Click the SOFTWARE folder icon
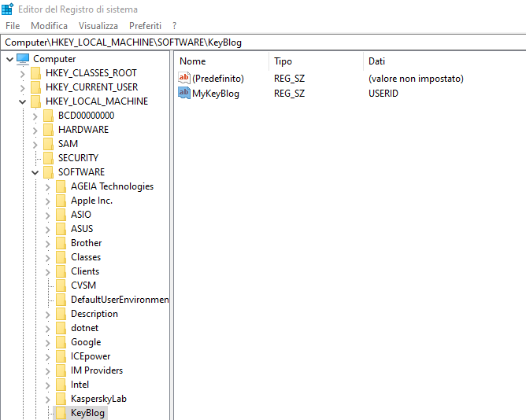Viewport: 526px width, 420px height. coord(48,172)
